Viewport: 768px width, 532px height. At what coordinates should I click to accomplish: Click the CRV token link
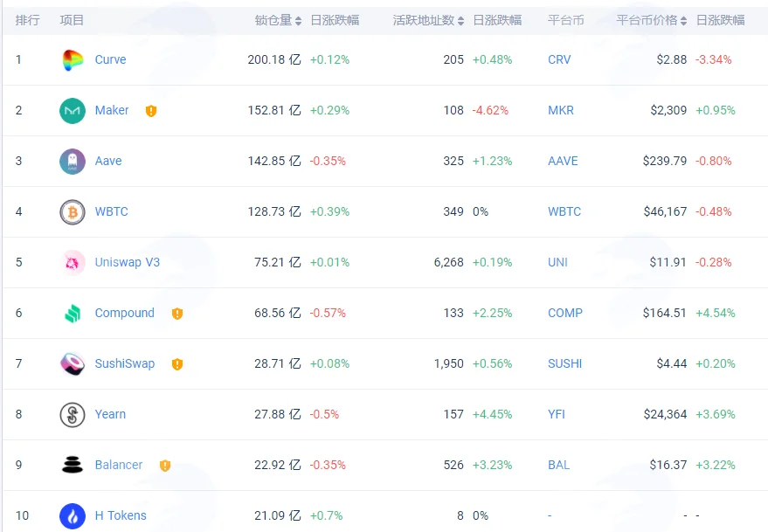tap(559, 59)
